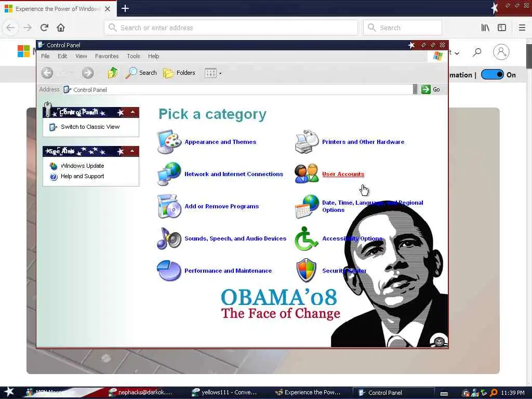Screen dimensions: 532x399
Task: Open the Network and Internet Connections icon
Action: [169, 174]
